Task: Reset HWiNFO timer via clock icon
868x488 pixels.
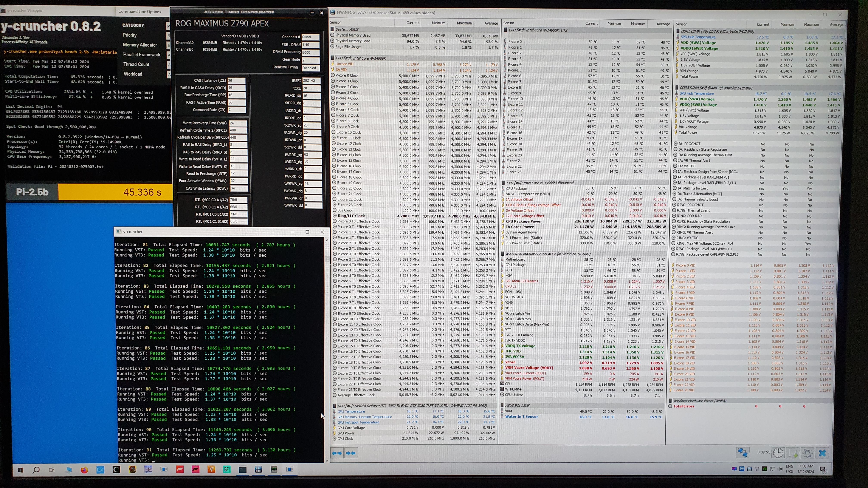Action: click(x=778, y=453)
